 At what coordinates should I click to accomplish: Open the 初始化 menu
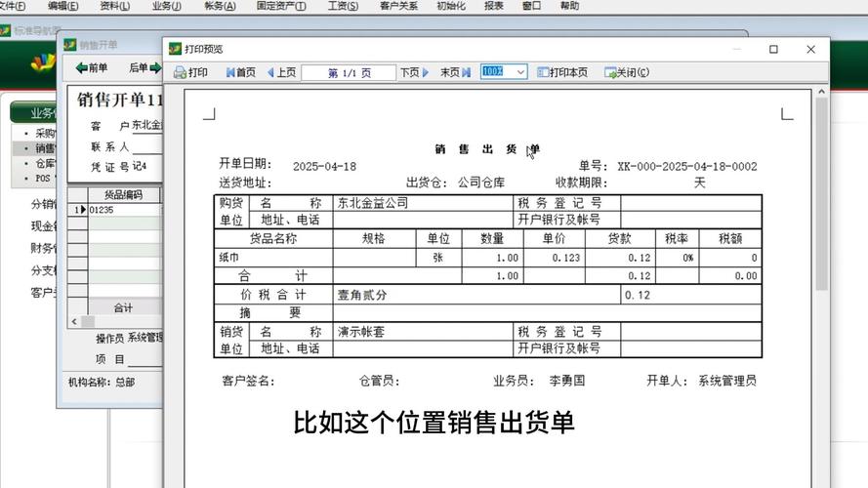(451, 6)
